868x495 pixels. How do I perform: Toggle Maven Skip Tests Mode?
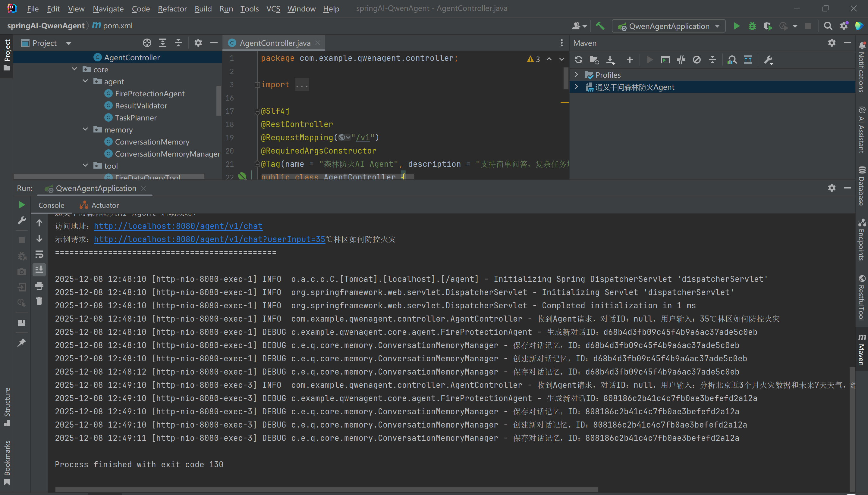[697, 60]
